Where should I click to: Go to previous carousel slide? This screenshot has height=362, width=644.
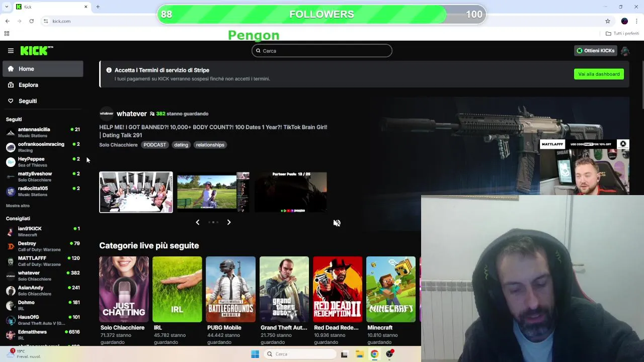pos(197,222)
